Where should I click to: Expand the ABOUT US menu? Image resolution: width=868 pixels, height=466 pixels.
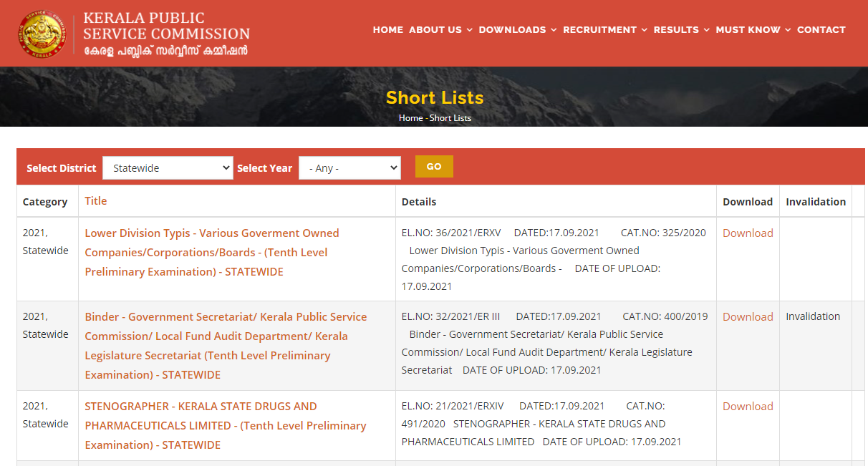click(x=440, y=29)
